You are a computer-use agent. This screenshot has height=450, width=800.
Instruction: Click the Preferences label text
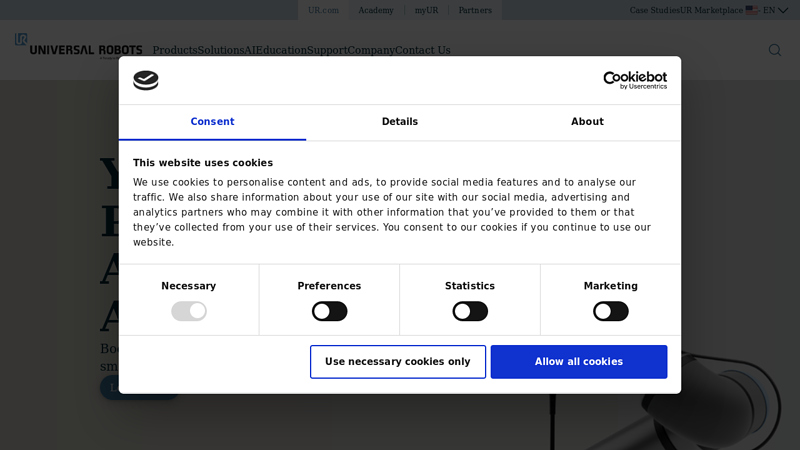click(330, 286)
